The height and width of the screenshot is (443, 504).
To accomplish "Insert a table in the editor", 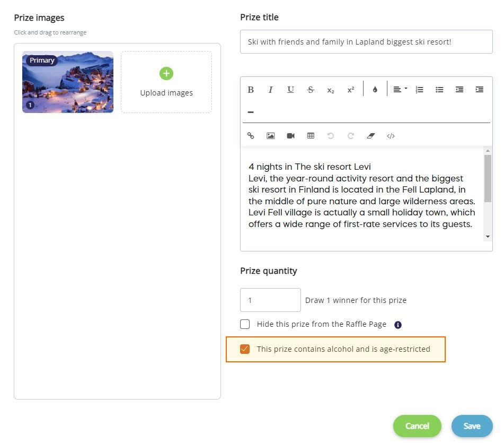I will 311,136.
